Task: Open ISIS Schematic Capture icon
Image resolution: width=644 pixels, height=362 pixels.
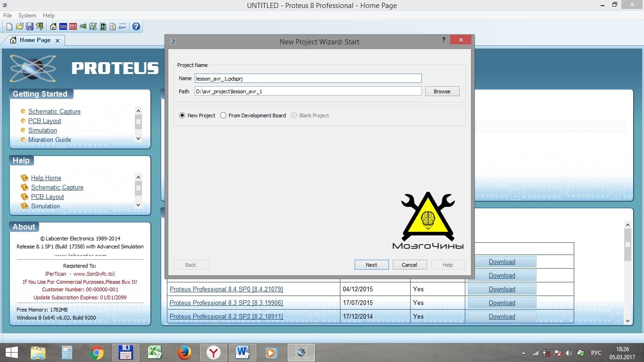Action: pyautogui.click(x=63, y=27)
